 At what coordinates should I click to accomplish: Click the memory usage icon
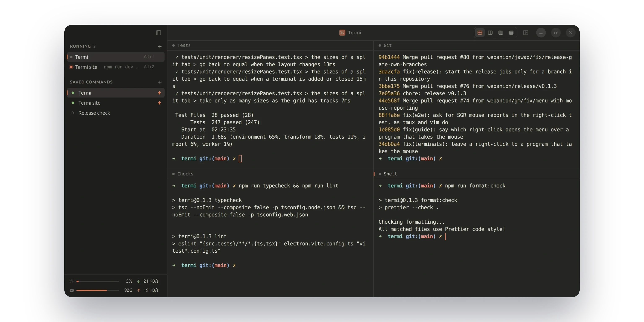(x=71, y=290)
